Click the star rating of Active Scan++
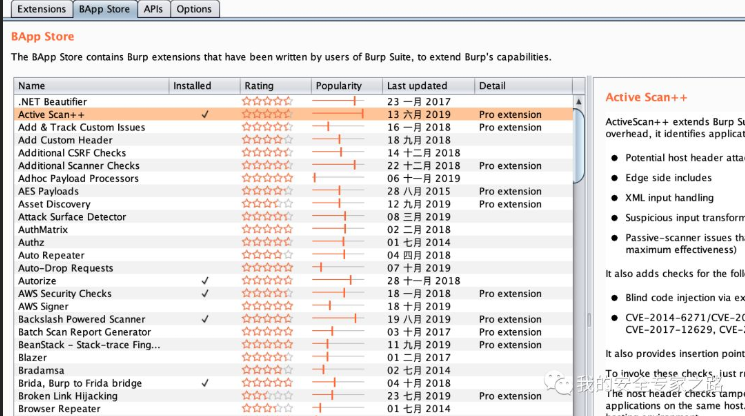Viewport: 745px width, 416px height. [x=267, y=114]
